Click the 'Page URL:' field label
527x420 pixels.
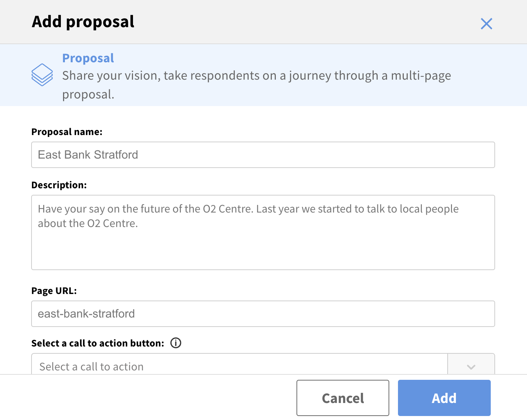point(54,291)
